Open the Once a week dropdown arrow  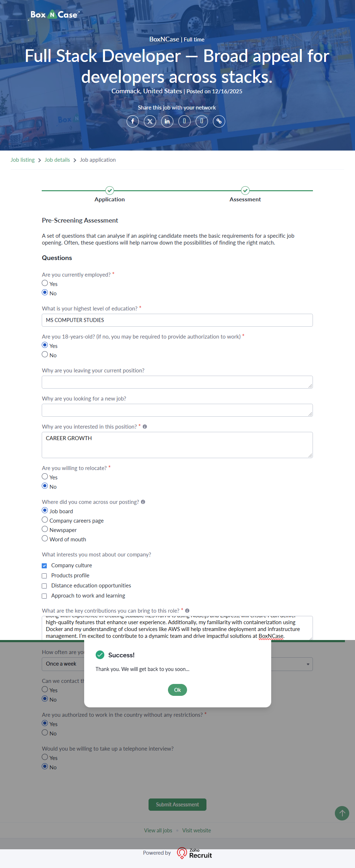pos(308,664)
